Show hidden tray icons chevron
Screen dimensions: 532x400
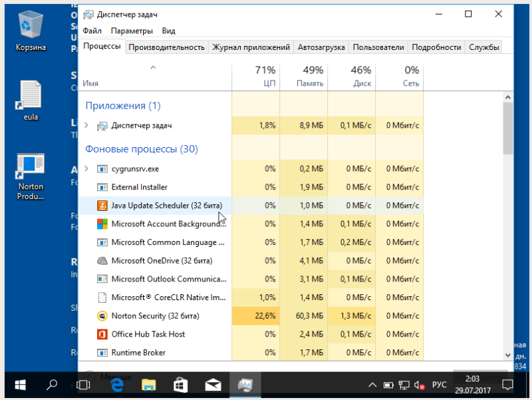tap(372, 385)
